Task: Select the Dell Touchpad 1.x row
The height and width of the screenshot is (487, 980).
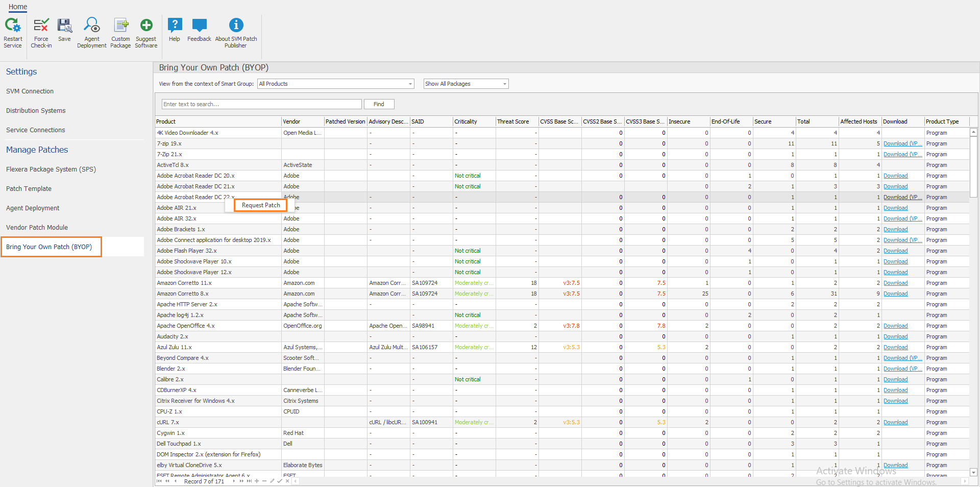Action: (x=562, y=444)
